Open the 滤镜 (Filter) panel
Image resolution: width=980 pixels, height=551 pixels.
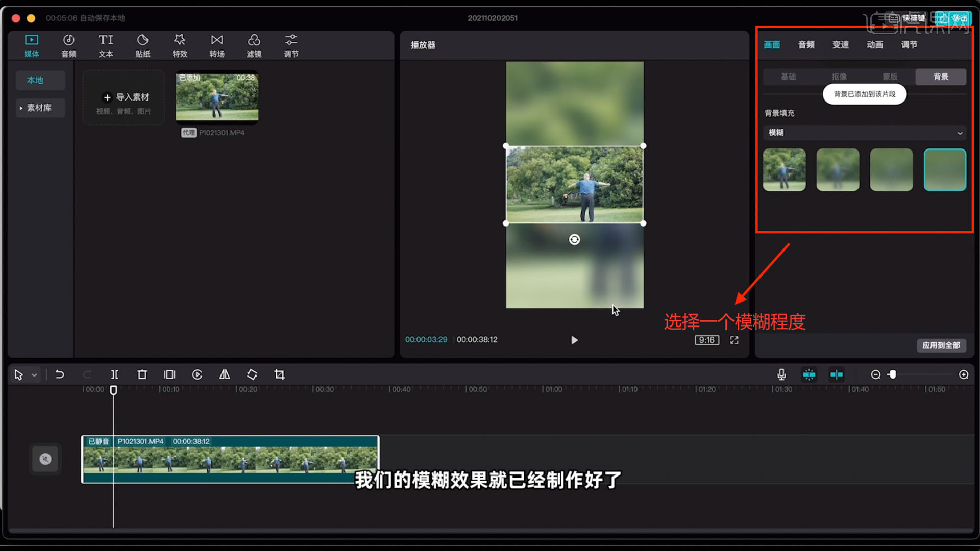click(x=254, y=45)
